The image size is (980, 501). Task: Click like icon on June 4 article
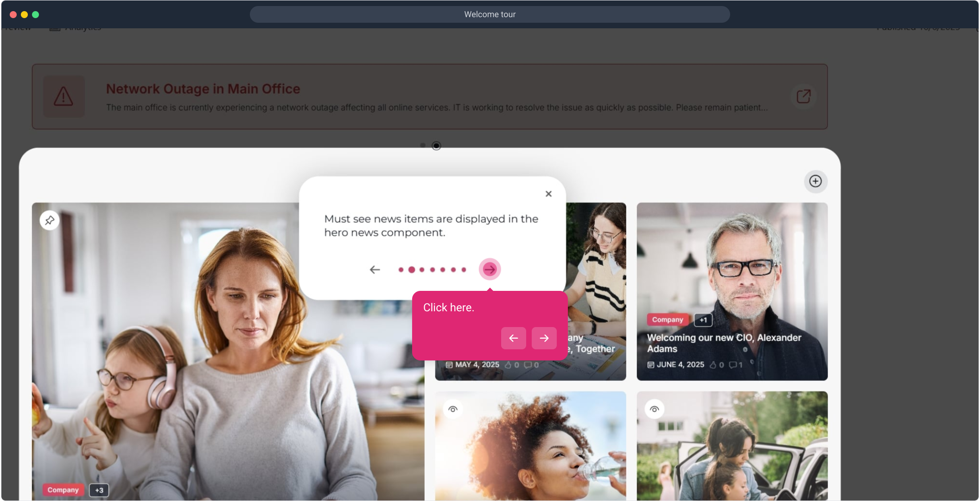(713, 365)
